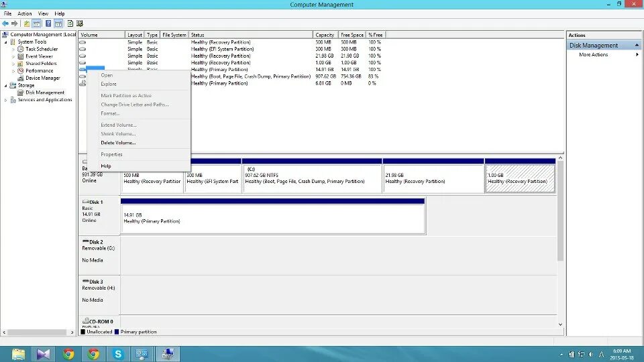Select Shared Folders in the tree

pyautogui.click(x=41, y=63)
